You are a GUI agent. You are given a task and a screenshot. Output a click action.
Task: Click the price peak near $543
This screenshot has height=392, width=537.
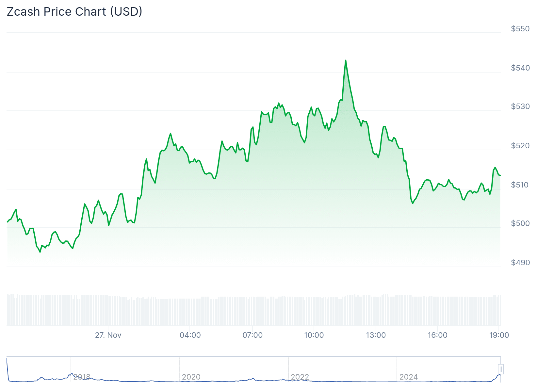[x=346, y=61]
